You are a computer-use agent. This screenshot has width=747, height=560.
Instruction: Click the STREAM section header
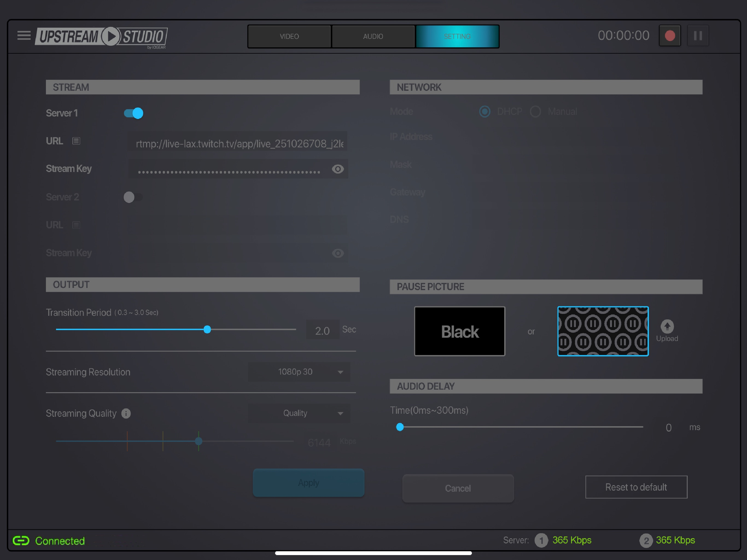coord(203,87)
